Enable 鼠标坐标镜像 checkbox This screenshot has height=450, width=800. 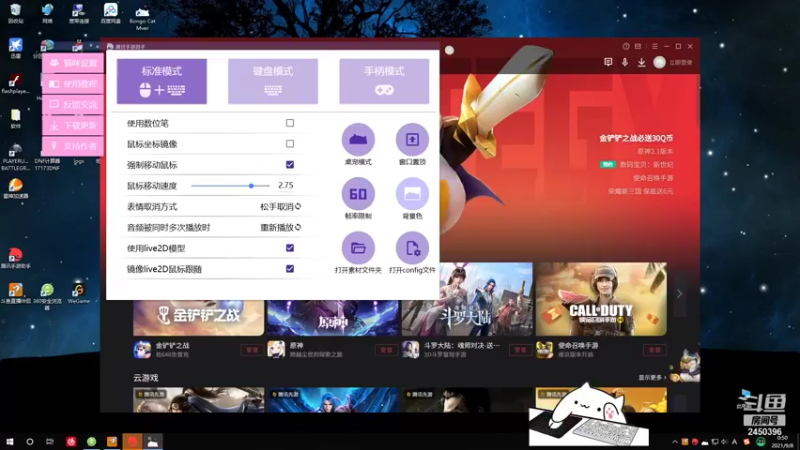(x=290, y=144)
